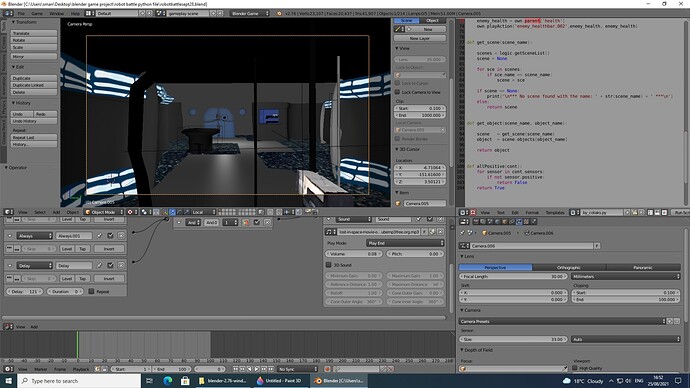
Task: Open the Millimeters lens unit dropdown
Action: [x=626, y=276]
